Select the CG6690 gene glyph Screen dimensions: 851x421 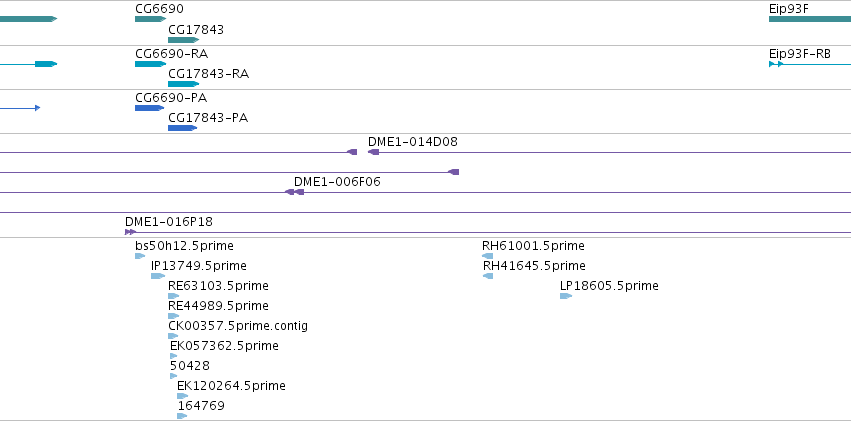(150, 19)
